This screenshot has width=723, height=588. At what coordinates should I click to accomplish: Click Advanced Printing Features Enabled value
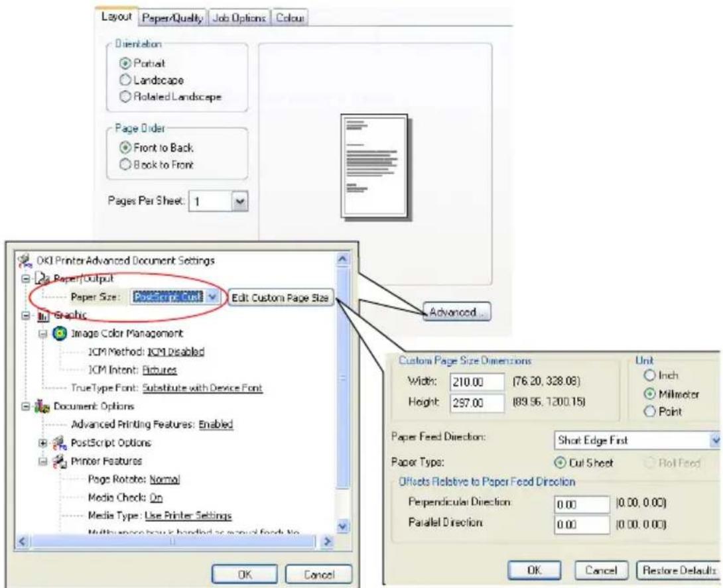click(x=216, y=424)
